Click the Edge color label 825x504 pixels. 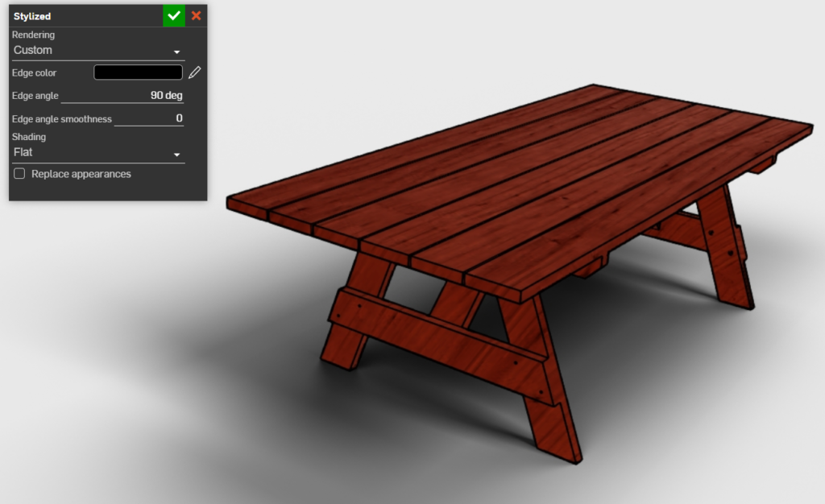[x=34, y=73]
